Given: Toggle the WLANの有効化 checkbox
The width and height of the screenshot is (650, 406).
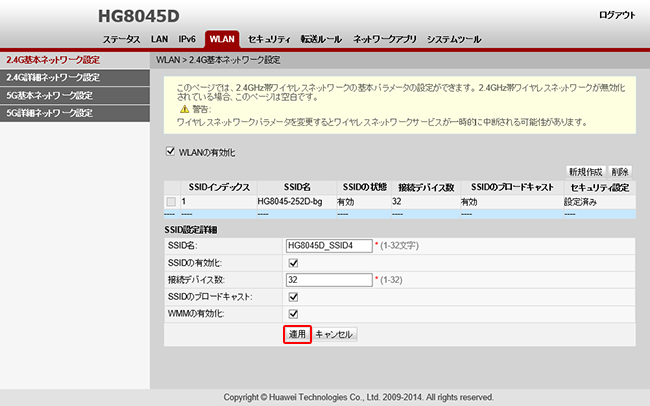Looking at the screenshot, I should 170,153.
